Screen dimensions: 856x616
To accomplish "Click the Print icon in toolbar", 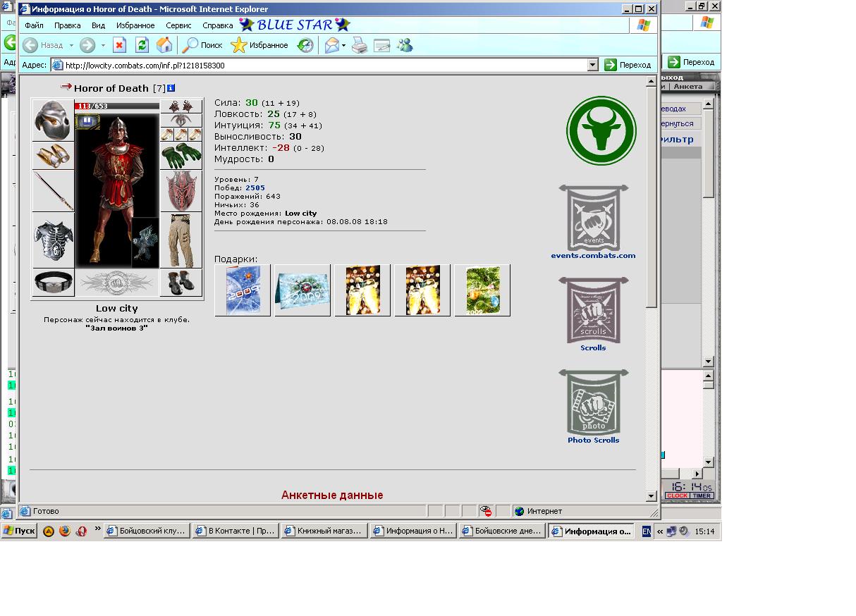I will tap(360, 46).
